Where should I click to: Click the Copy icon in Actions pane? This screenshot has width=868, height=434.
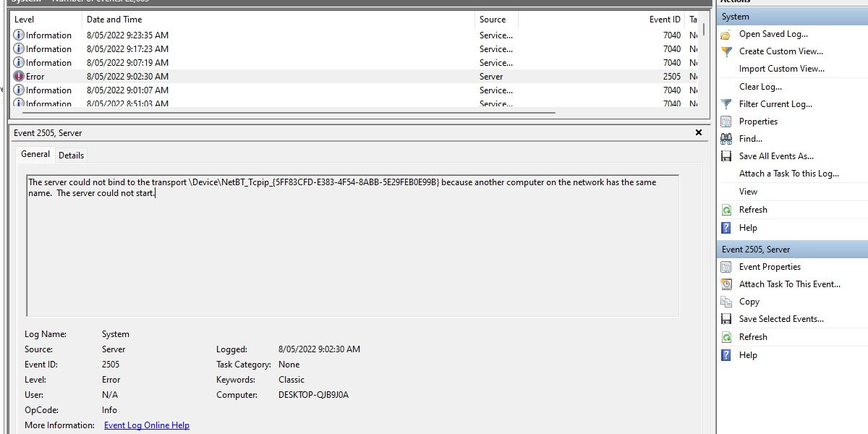[x=726, y=302]
